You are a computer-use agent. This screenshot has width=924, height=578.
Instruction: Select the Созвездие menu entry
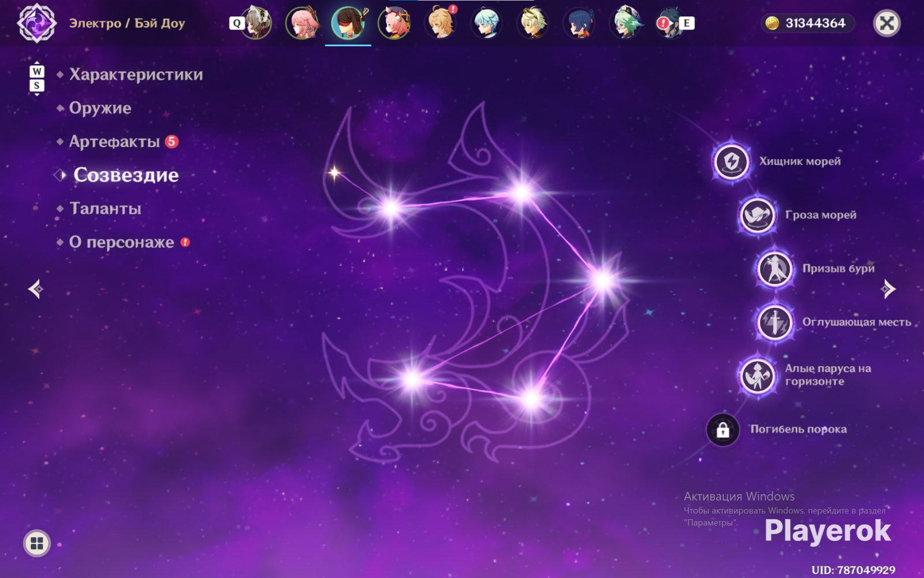(x=126, y=175)
